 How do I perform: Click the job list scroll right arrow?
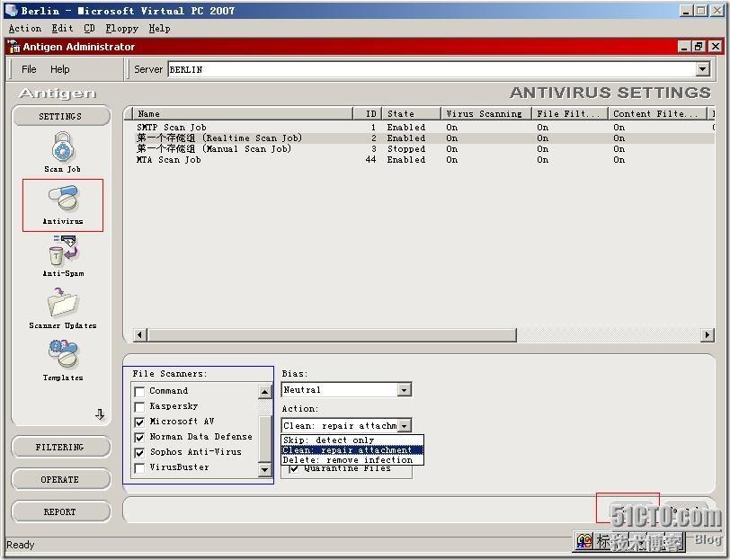708,334
